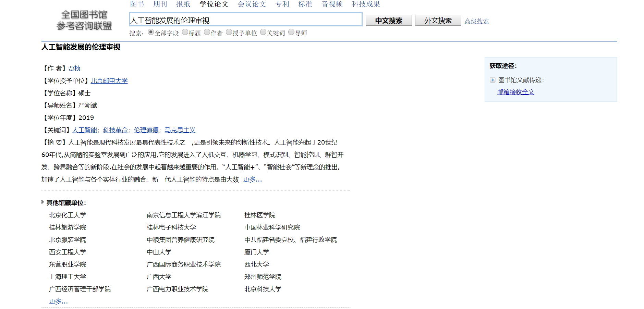Click the author link 贾桢
This screenshot has height=309, width=644.
click(x=74, y=68)
